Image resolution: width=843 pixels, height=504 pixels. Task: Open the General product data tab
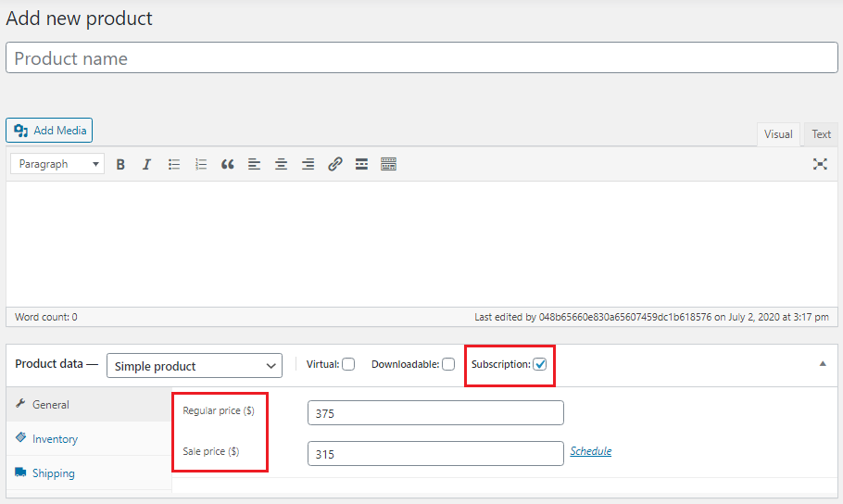click(x=89, y=405)
